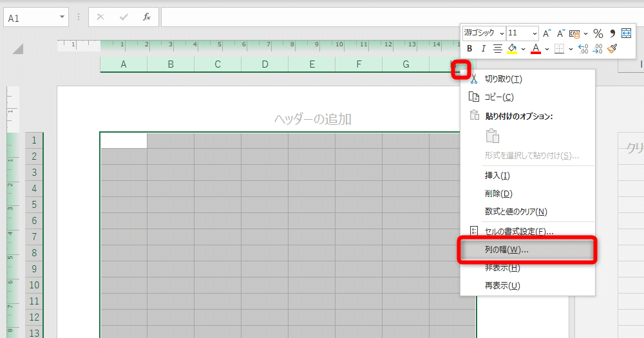The width and height of the screenshot is (644, 338).
Task: Choose 数式と値のクリア(N) menu item
Action: (x=528, y=212)
